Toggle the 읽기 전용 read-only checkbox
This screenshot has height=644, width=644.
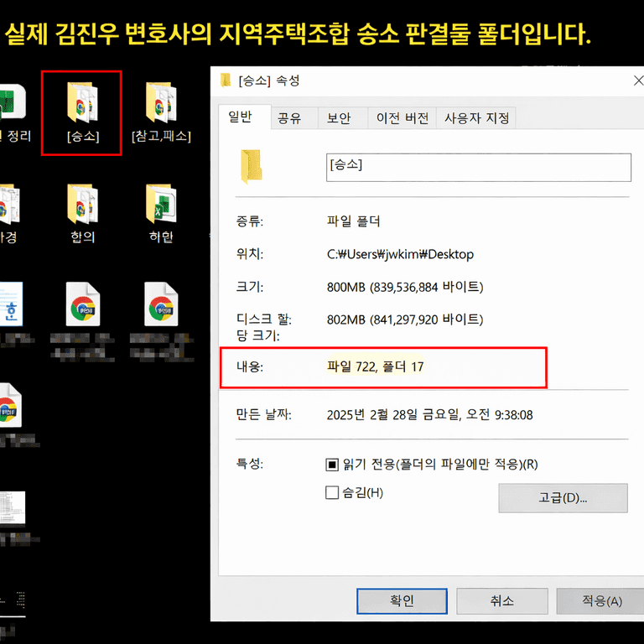click(x=332, y=465)
